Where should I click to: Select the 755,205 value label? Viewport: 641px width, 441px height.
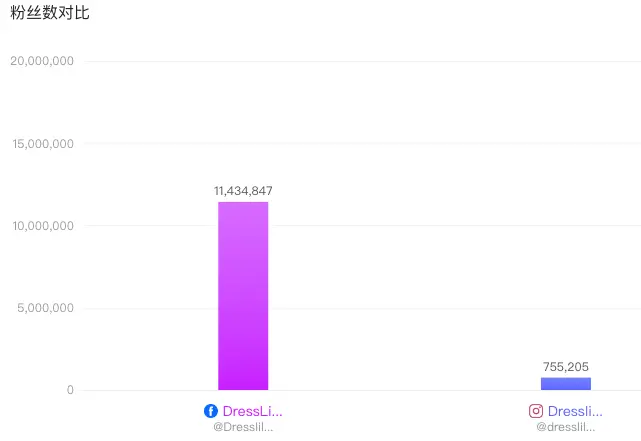tap(566, 367)
